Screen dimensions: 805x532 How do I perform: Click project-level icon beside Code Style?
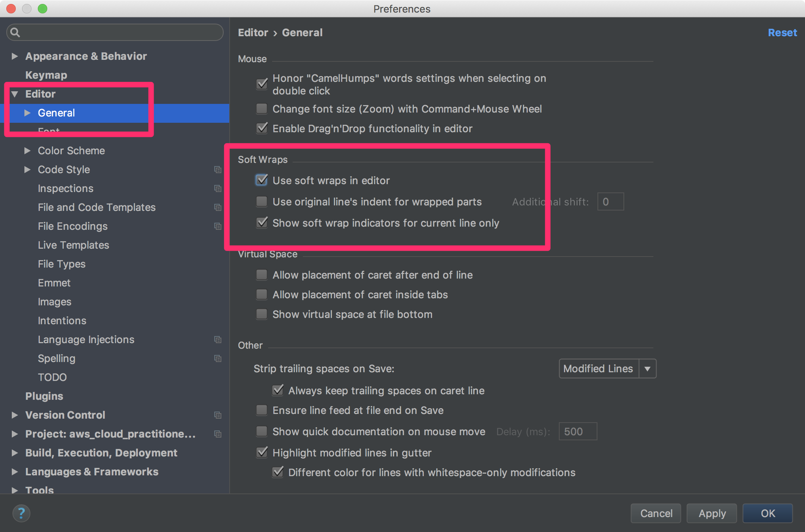[x=217, y=170]
